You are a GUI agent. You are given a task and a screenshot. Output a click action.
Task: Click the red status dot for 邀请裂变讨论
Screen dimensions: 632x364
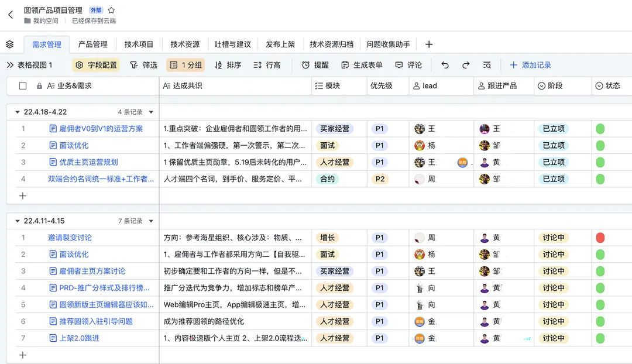pyautogui.click(x=600, y=238)
